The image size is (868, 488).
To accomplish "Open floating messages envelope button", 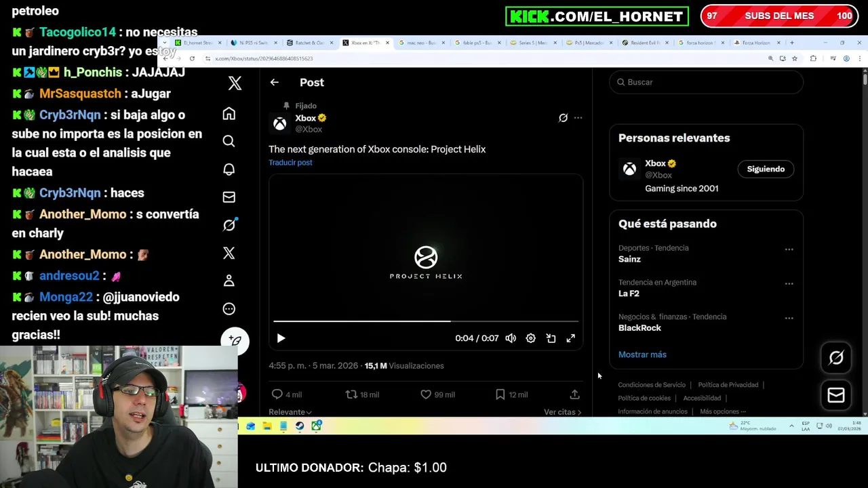I will coord(836,395).
